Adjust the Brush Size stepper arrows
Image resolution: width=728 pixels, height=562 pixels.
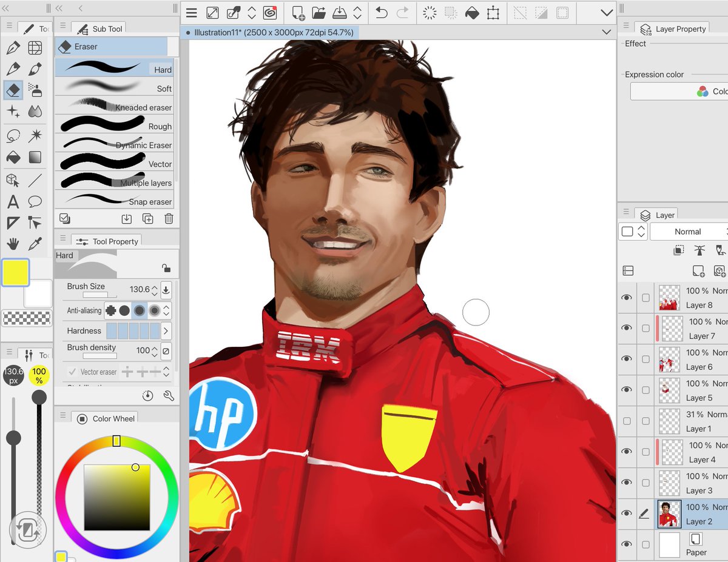tap(155, 290)
